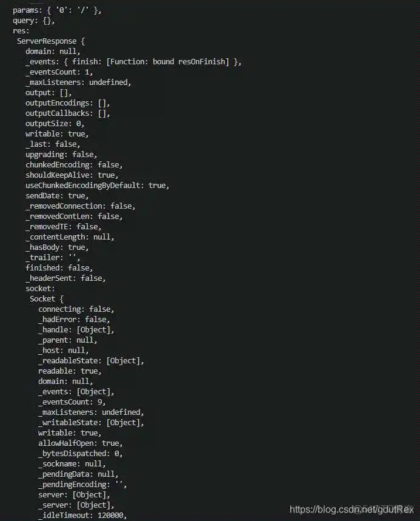Screen dimensions: 420x521
Task: Click the 'useChunkedEncodingByDefault: true' line
Action: tap(97, 186)
